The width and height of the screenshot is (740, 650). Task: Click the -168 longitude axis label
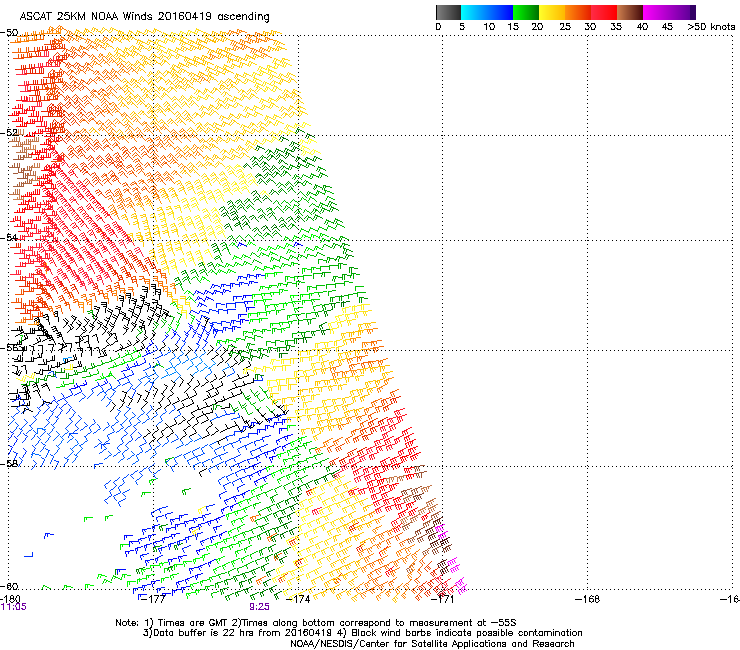(587, 599)
